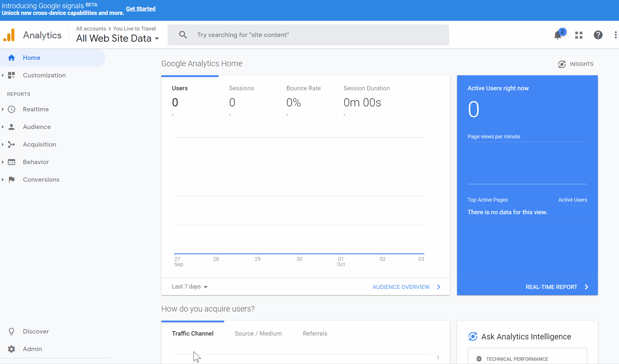The width and height of the screenshot is (619, 364).
Task: Expand the Acquisition reports arrow
Action: click(3, 144)
